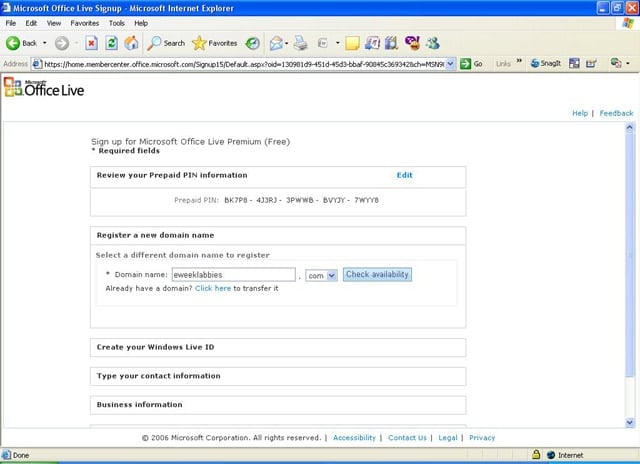Viewport: 640px width, 464px height.
Task: Open the Back history dropdown arrow
Action: (44, 43)
